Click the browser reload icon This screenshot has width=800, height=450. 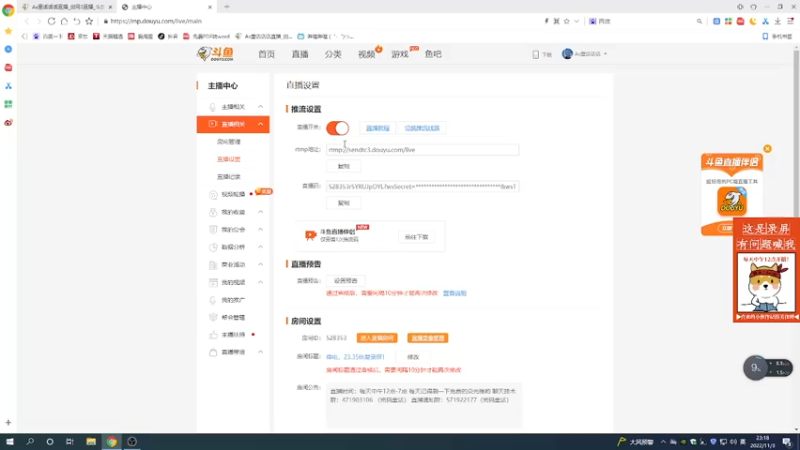52,21
